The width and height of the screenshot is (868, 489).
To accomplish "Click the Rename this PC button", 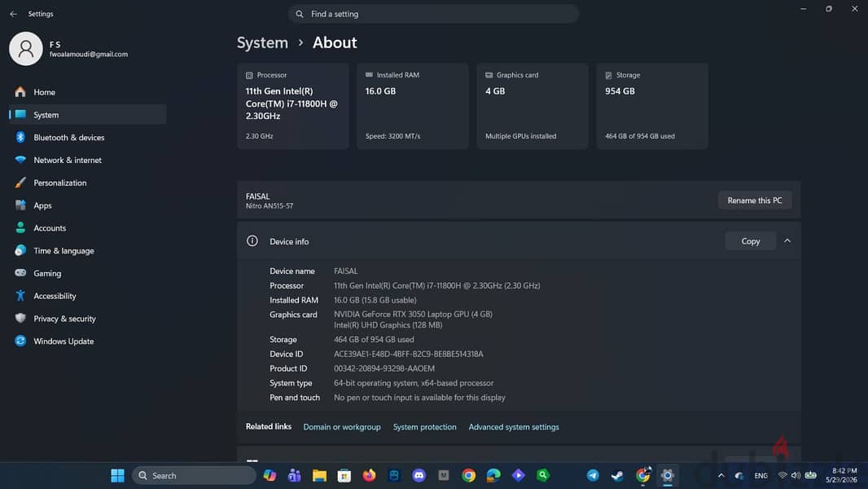I will coord(755,200).
